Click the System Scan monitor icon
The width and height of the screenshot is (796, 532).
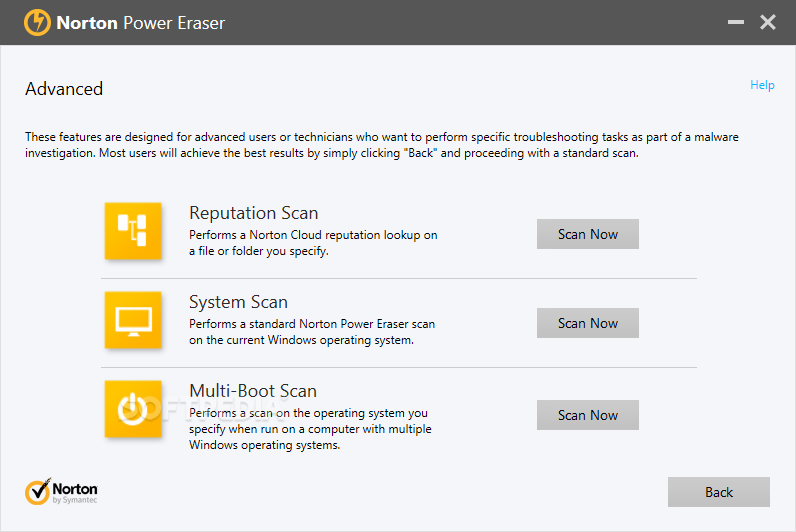[x=133, y=320]
